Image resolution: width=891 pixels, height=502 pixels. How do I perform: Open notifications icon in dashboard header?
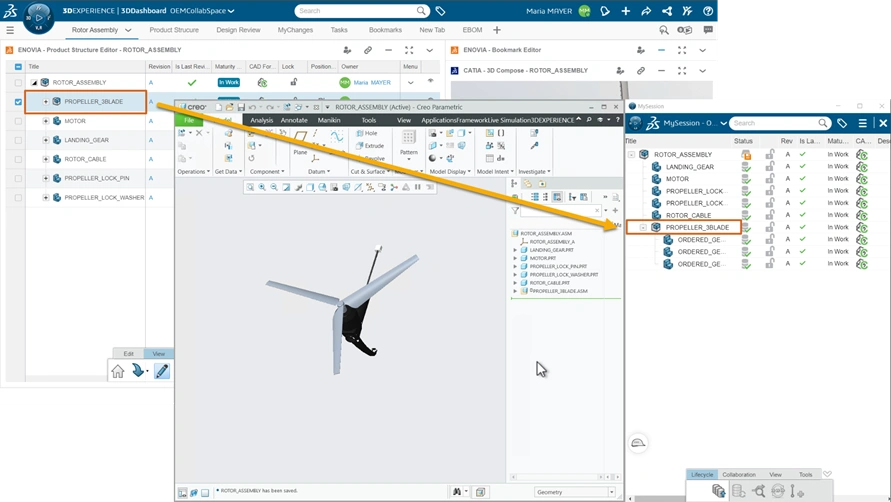tap(605, 11)
